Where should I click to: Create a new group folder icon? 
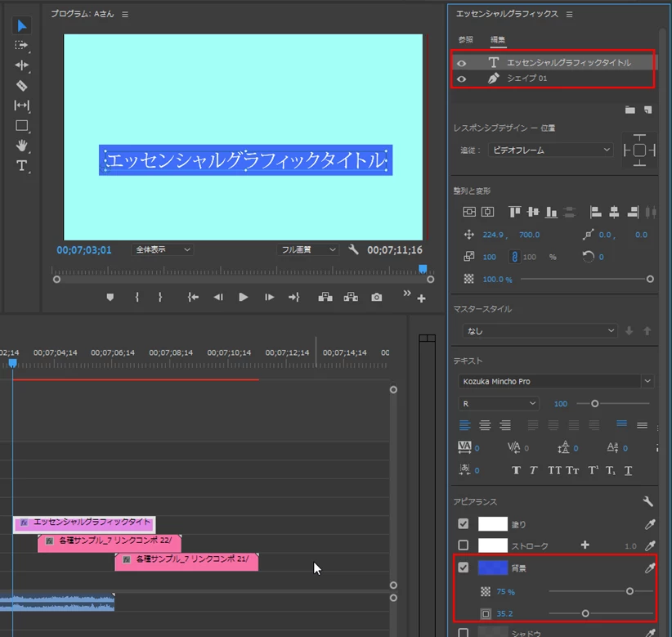pos(630,110)
